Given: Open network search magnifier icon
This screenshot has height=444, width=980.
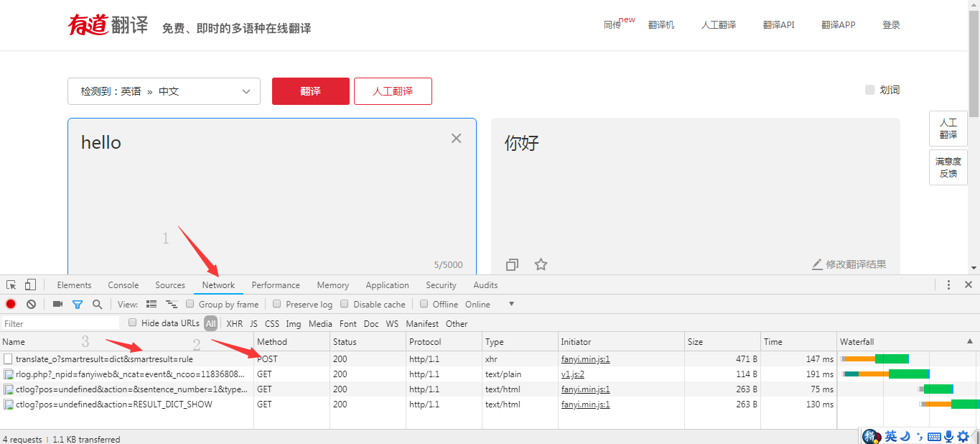Looking at the screenshot, I should [x=97, y=304].
